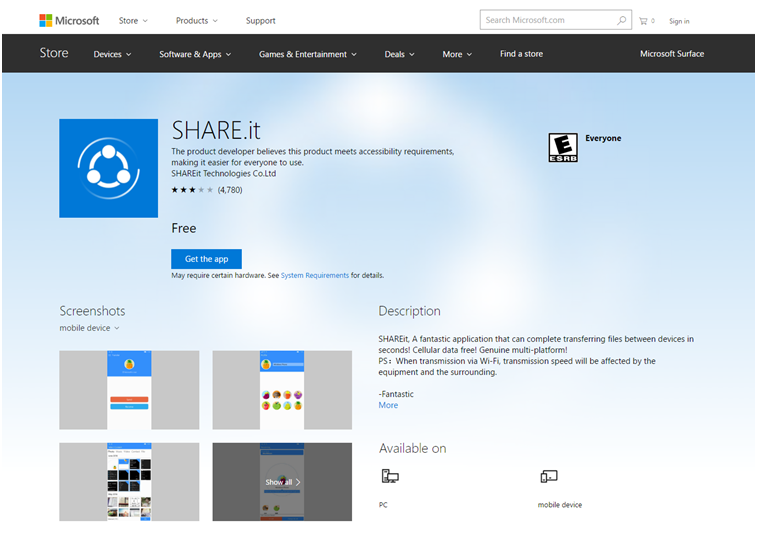The height and width of the screenshot is (538, 757).
Task: Click the Description heading
Action: (x=409, y=311)
